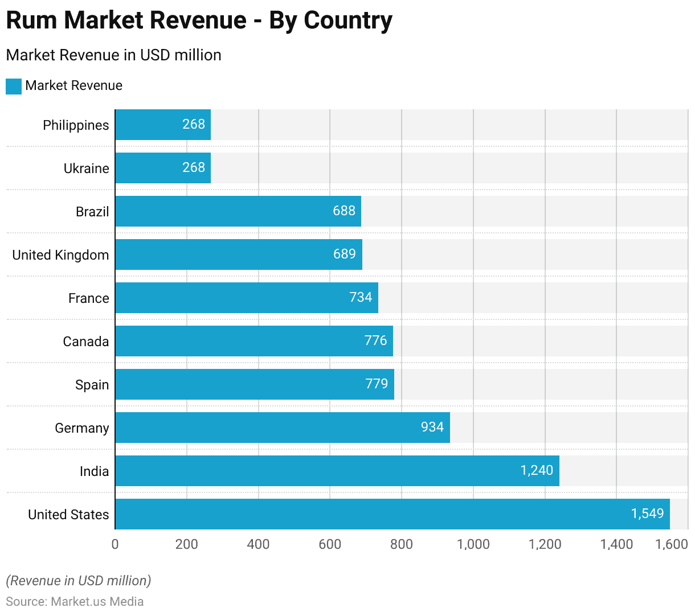Select the India bar labeled 1,240
Viewport: 695px width, 616px height.
coord(337,471)
